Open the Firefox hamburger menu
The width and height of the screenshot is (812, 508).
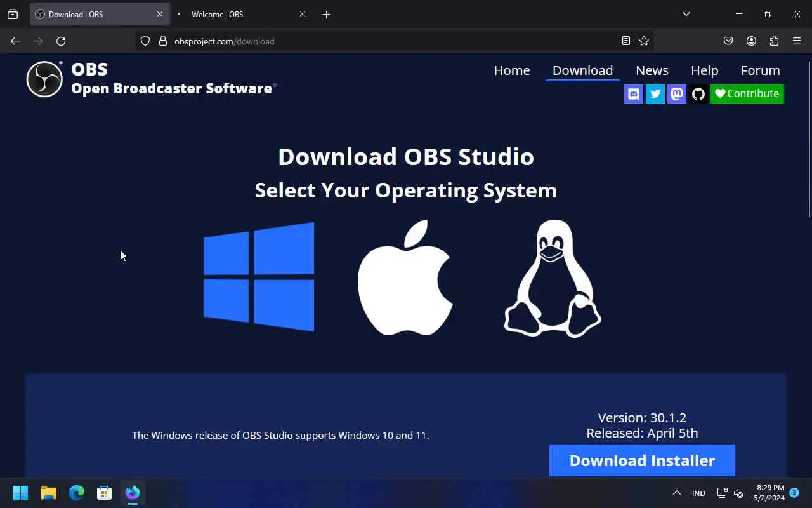click(x=797, y=41)
